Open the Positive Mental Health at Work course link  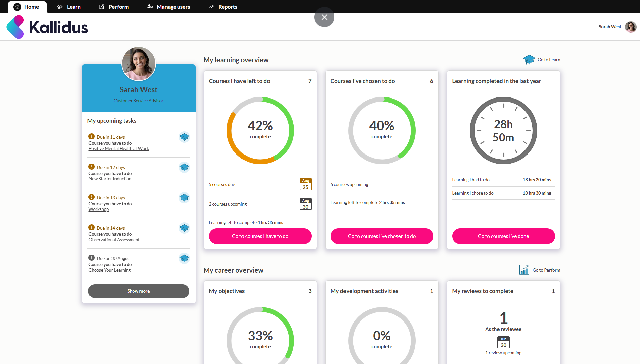tap(119, 148)
